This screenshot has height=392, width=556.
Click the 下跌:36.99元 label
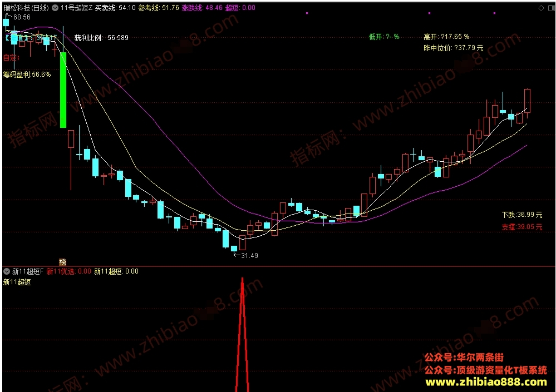click(522, 215)
